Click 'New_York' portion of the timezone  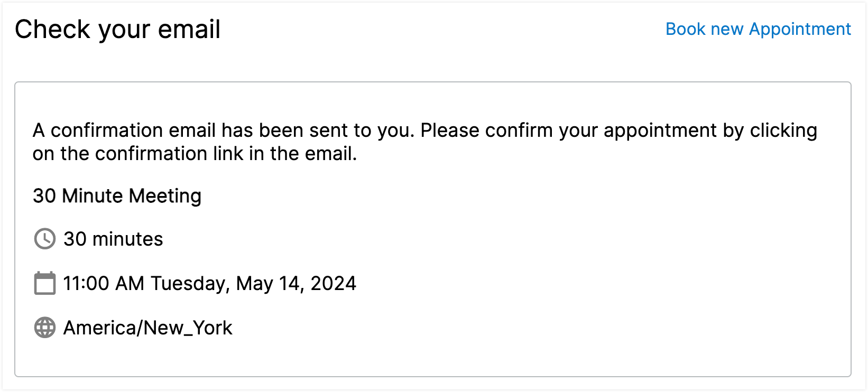[x=188, y=328]
